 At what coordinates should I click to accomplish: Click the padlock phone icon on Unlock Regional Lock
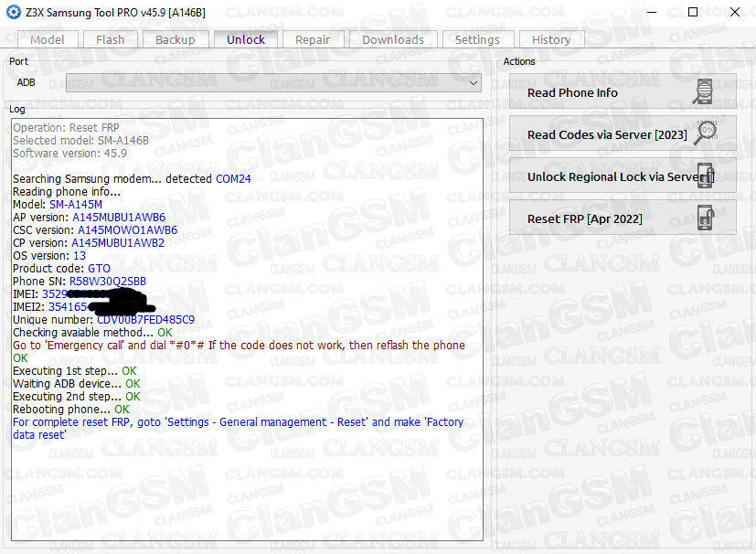click(x=706, y=176)
